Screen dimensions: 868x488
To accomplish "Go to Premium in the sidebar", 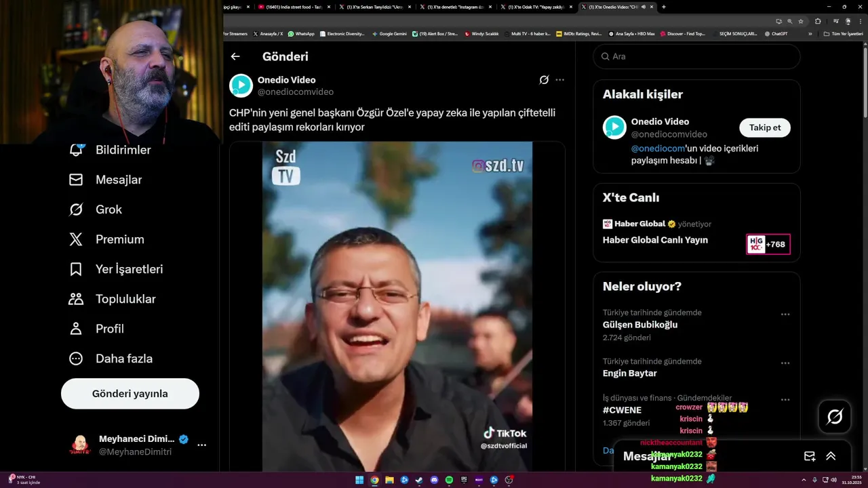I will (x=106, y=239).
